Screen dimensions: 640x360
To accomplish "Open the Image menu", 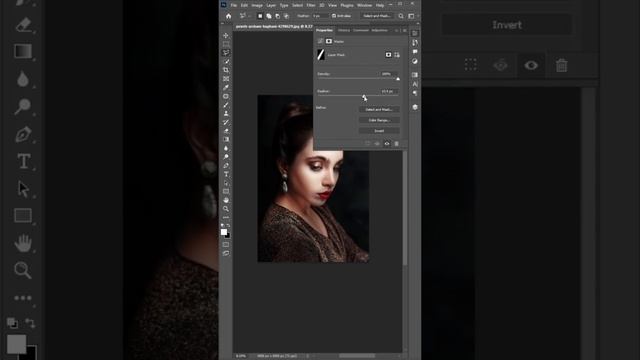I will [257, 5].
